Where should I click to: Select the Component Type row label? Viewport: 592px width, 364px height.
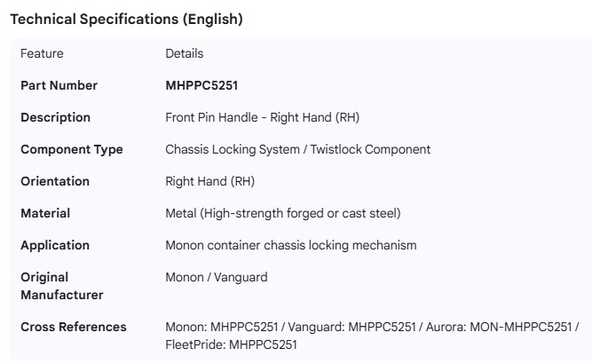(72, 149)
